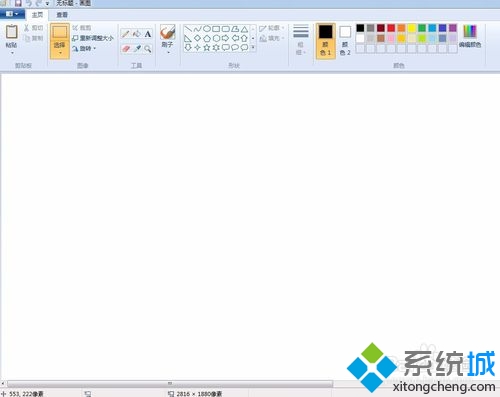This screenshot has width=500, height=397.
Task: Select the Eraser tool
Action: click(x=126, y=49)
